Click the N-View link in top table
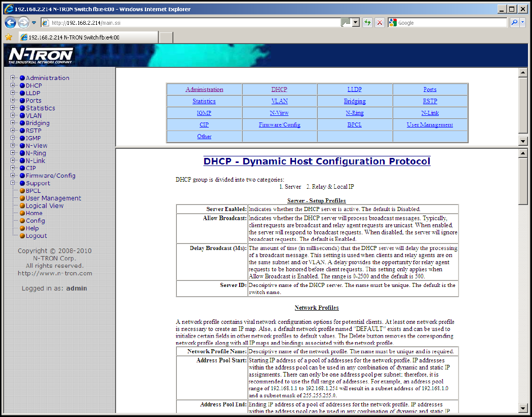 point(279,113)
